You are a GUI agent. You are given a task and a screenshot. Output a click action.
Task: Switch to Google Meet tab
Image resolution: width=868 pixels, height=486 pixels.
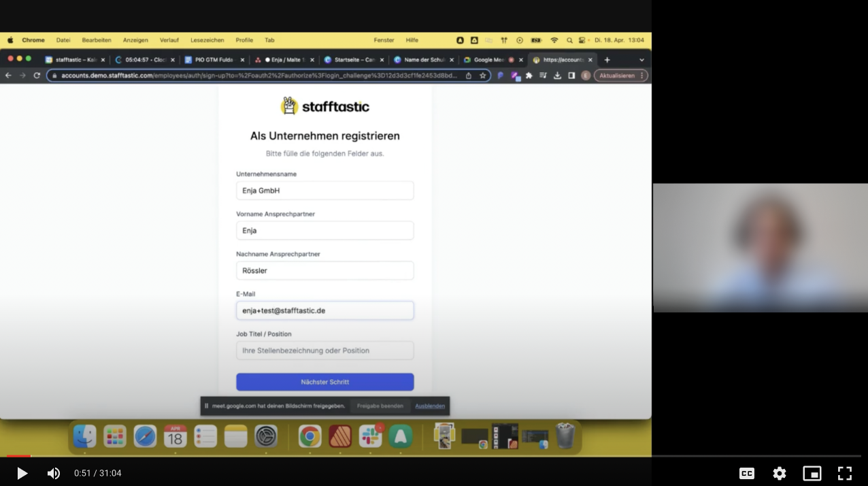click(x=493, y=60)
